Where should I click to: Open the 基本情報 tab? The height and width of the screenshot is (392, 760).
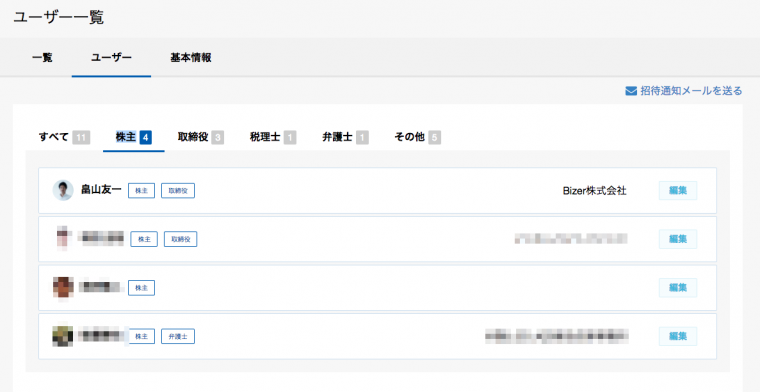pos(190,58)
